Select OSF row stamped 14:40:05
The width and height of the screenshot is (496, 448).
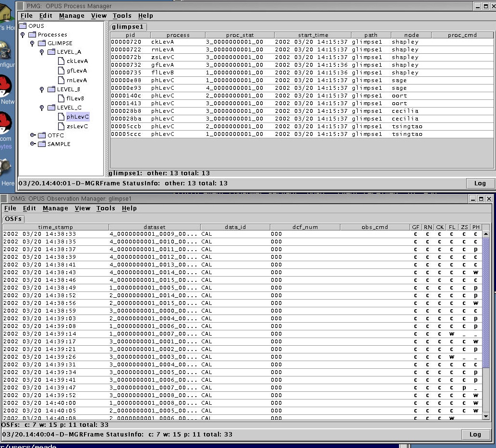click(x=242, y=411)
